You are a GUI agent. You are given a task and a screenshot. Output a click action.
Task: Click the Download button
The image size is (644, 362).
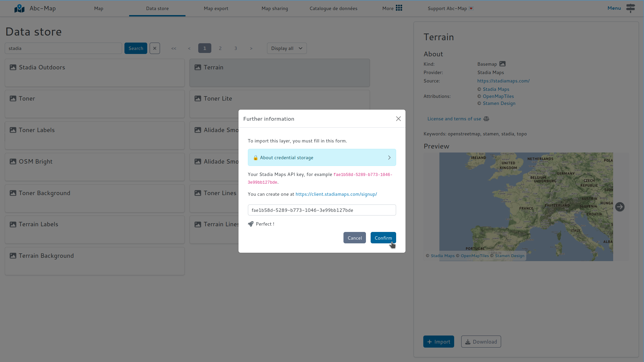(481, 342)
